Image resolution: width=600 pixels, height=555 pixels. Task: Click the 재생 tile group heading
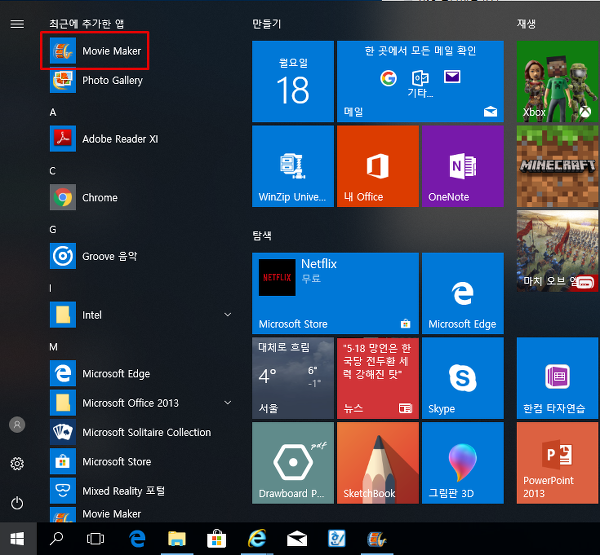click(x=526, y=24)
